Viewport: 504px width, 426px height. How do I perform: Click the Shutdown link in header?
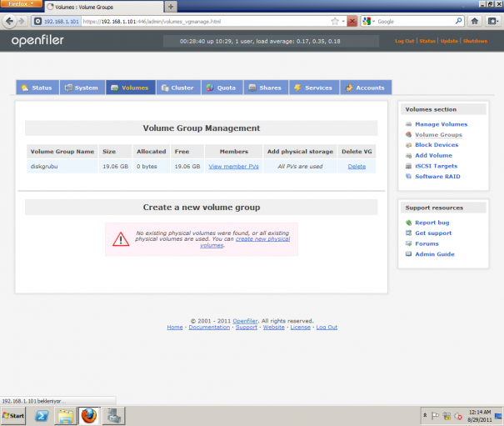pos(475,41)
